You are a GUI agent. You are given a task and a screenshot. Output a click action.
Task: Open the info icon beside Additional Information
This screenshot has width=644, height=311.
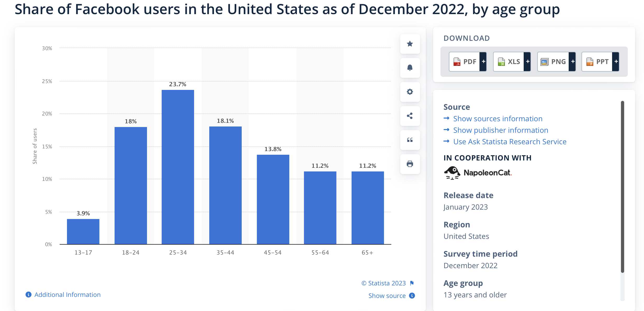click(x=28, y=295)
